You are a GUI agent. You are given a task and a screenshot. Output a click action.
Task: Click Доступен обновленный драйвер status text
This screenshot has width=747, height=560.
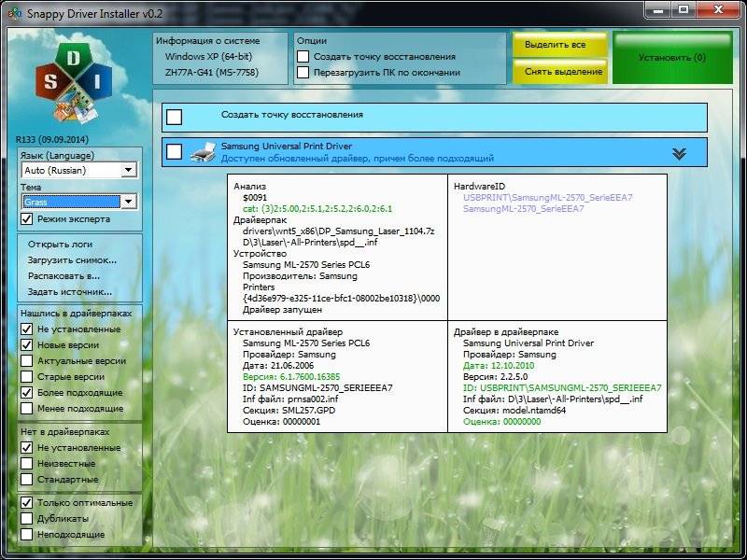coord(358,158)
